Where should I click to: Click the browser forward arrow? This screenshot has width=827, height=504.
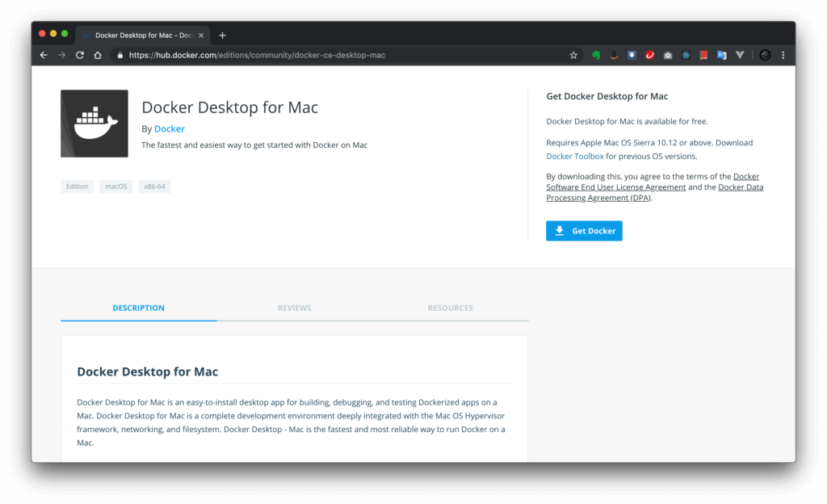coord(61,55)
